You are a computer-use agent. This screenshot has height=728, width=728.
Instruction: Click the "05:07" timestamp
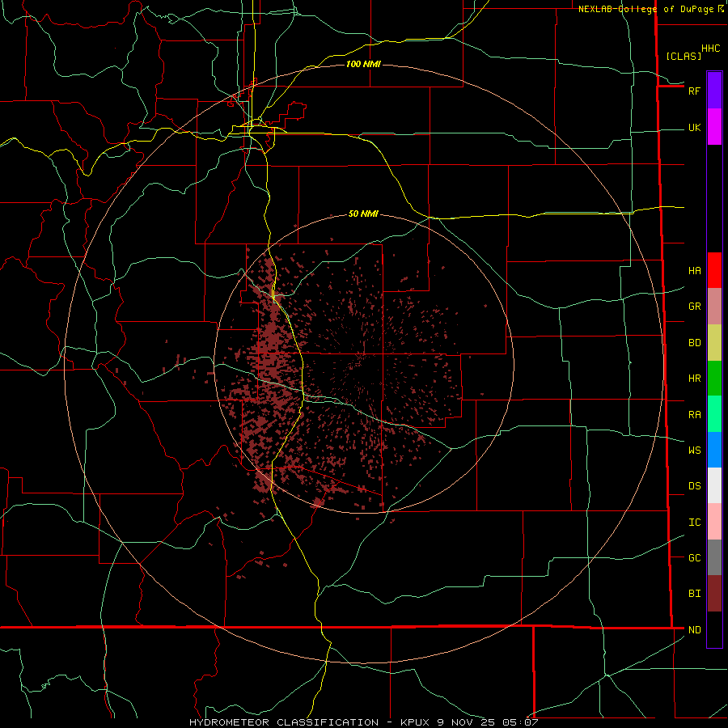tap(520, 722)
